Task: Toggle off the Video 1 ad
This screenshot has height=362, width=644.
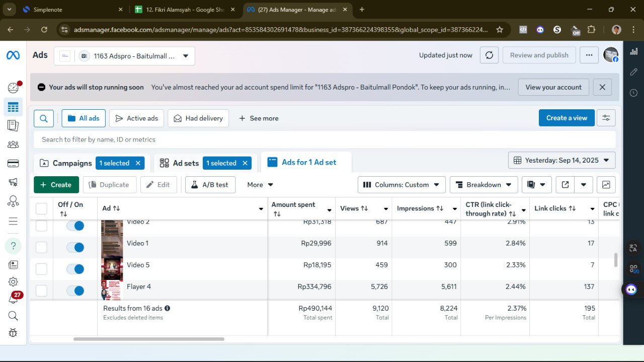Action: 75,248
